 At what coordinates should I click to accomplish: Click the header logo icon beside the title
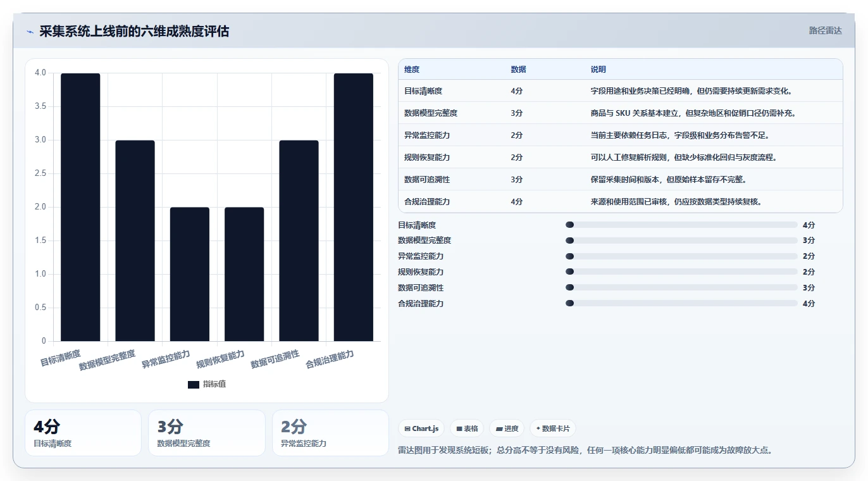tap(30, 32)
